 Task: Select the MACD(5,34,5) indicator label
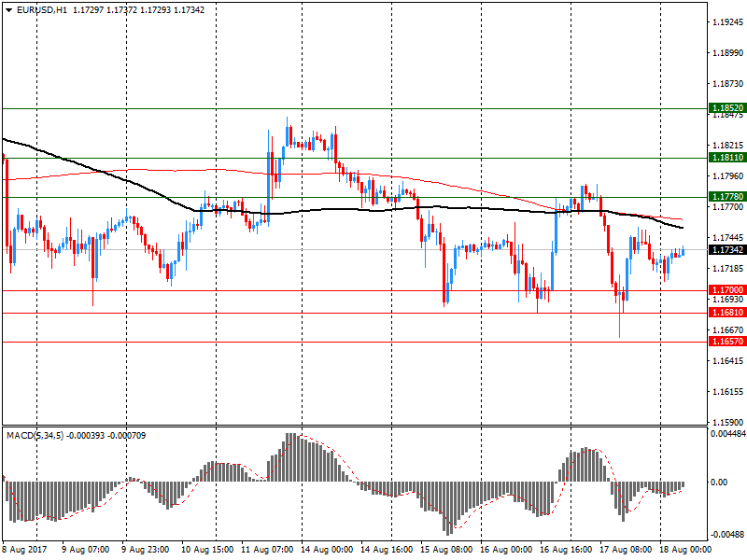pyautogui.click(x=35, y=436)
